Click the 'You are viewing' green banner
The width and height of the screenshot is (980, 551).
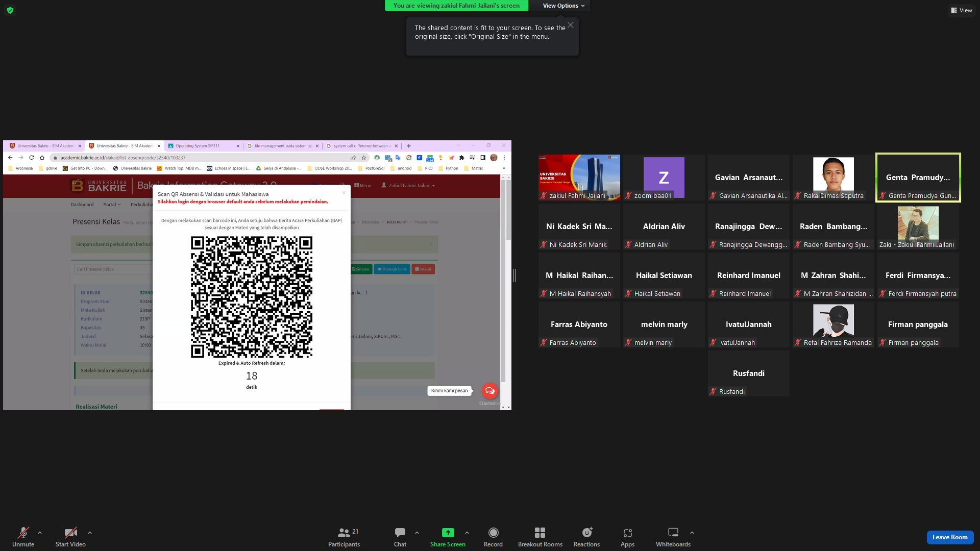pos(456,6)
